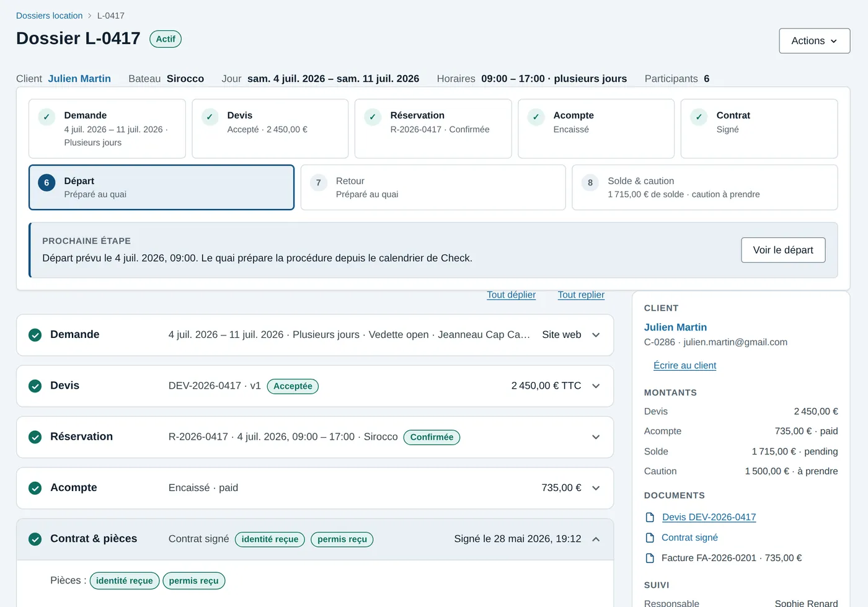Viewport: 868px width, 607px height.
Task: Click the Réservation step checkmark icon
Action: 373,117
